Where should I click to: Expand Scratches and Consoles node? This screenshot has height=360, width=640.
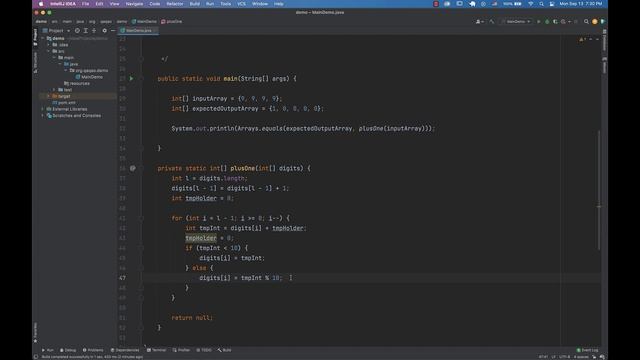[x=43, y=116]
